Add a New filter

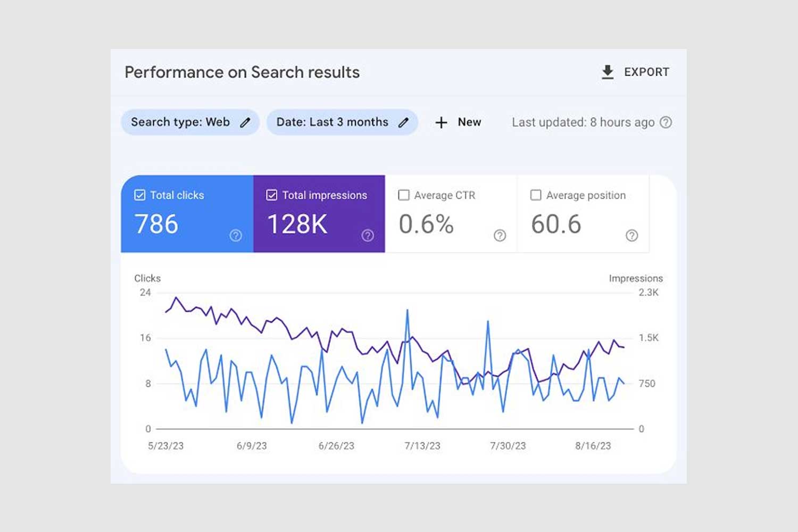click(x=458, y=122)
